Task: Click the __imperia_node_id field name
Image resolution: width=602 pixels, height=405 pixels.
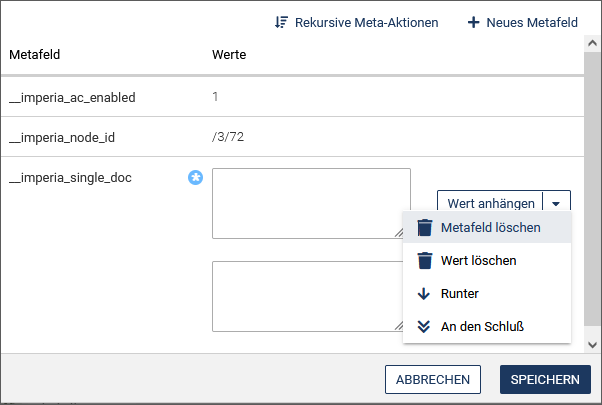Action: (x=62, y=137)
